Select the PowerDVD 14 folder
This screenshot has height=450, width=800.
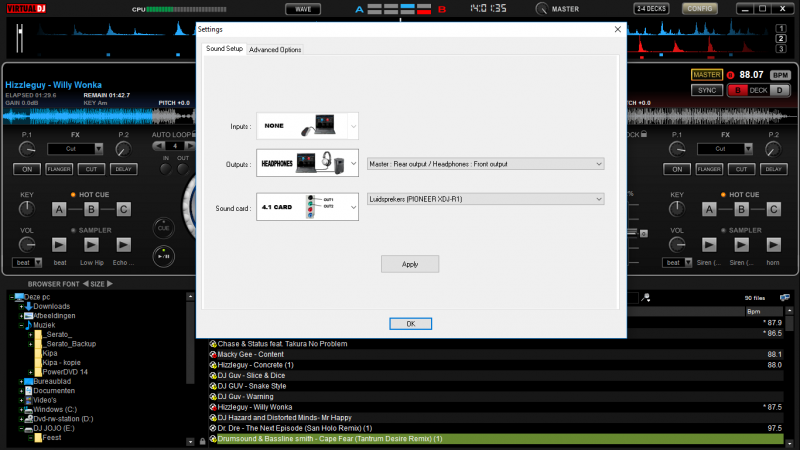[x=65, y=372]
